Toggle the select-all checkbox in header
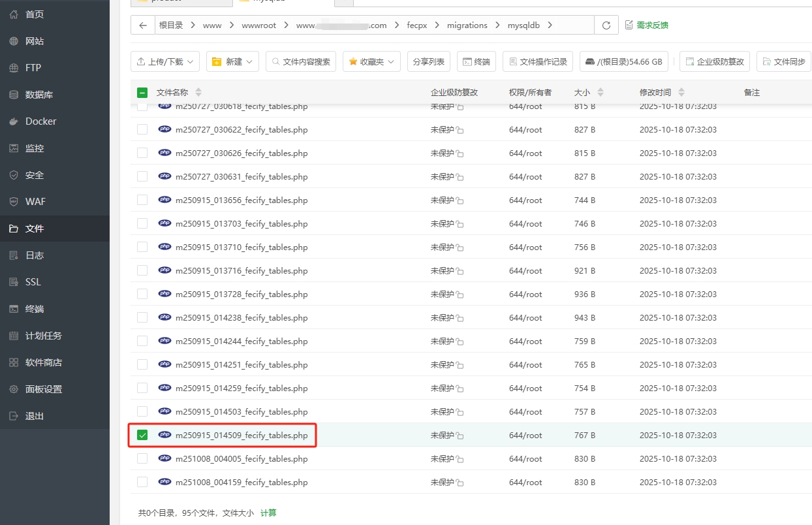The image size is (812, 525). (142, 93)
